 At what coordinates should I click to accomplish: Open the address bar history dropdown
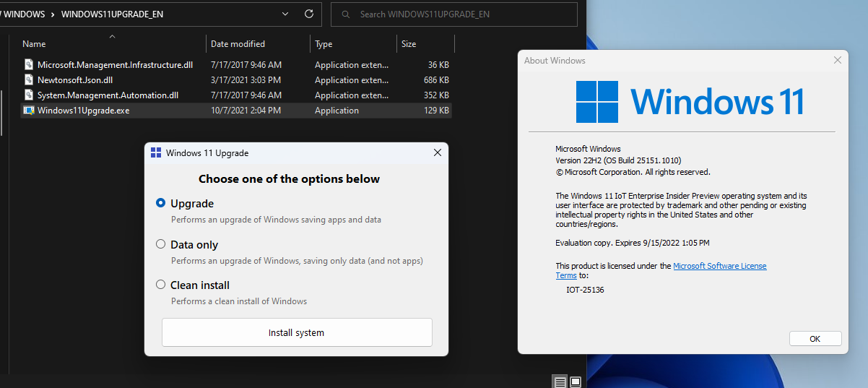(x=285, y=14)
